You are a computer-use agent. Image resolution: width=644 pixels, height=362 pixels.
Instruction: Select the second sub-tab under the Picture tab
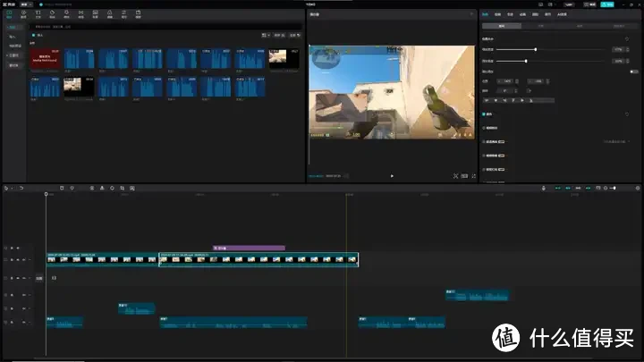[541, 26]
